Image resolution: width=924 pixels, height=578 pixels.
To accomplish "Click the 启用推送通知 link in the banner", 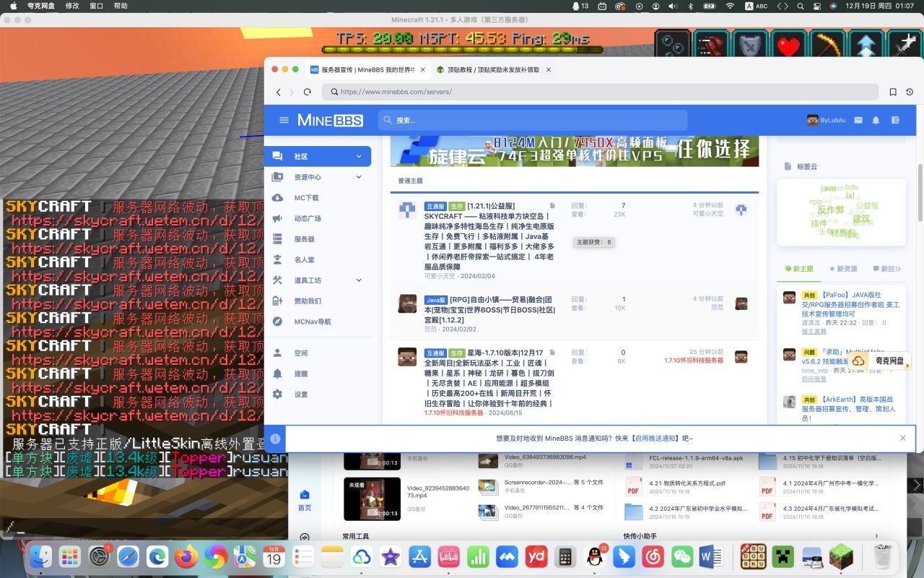I will (655, 439).
